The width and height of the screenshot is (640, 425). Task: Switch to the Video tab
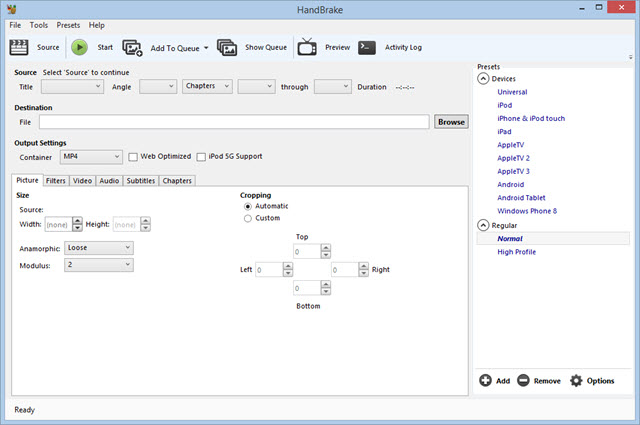(82, 180)
